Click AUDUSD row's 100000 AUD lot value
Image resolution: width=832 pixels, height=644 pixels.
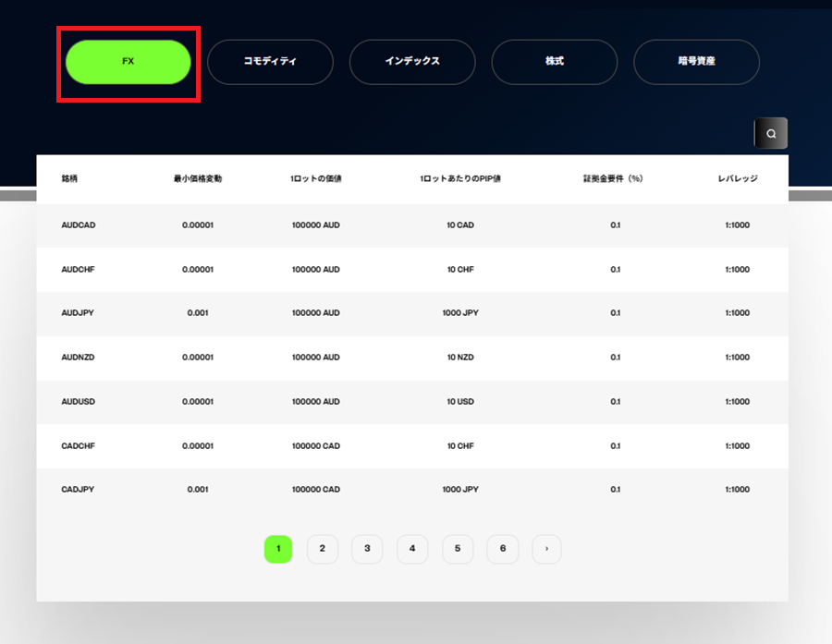click(316, 402)
